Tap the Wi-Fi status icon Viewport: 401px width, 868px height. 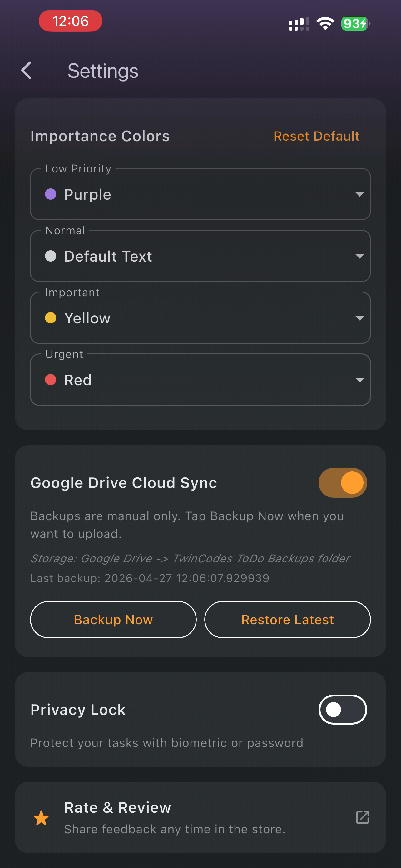click(325, 23)
